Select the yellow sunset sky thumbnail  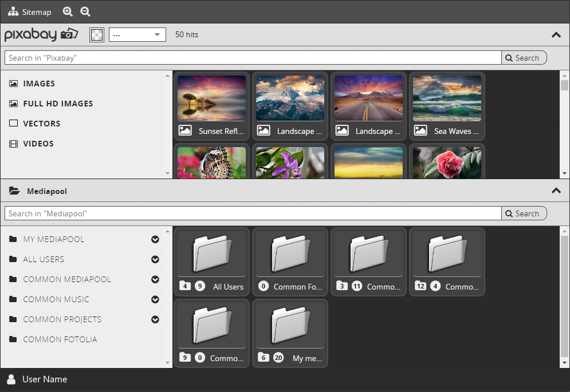pyautogui.click(x=368, y=163)
